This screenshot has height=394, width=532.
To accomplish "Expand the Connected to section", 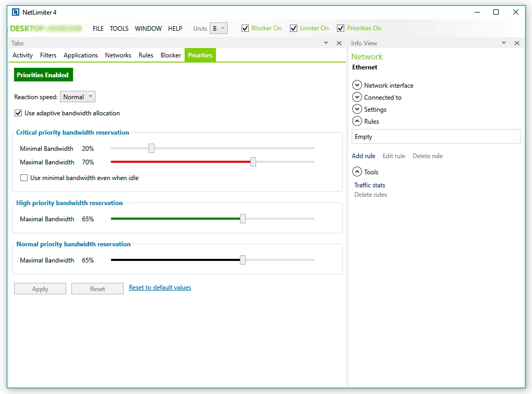I will [x=357, y=97].
